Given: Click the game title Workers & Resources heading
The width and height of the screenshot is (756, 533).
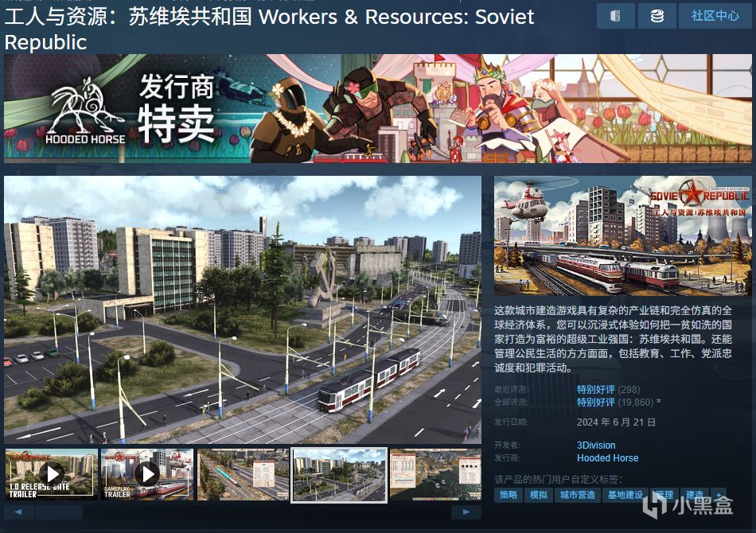Looking at the screenshot, I should 269,29.
